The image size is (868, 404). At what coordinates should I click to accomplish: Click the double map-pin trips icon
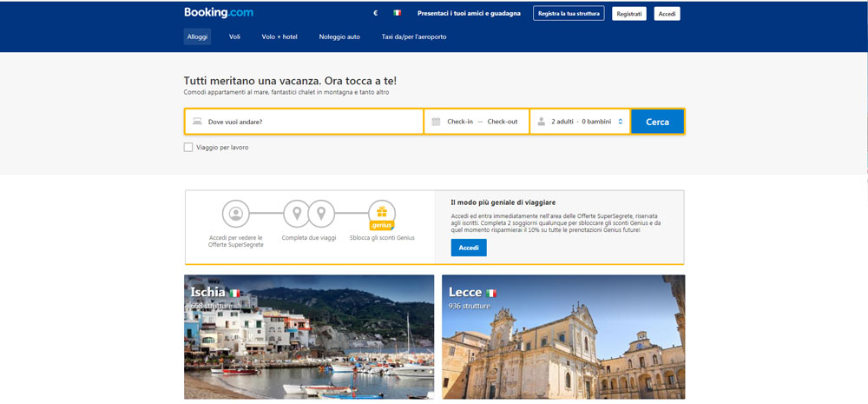tap(309, 213)
